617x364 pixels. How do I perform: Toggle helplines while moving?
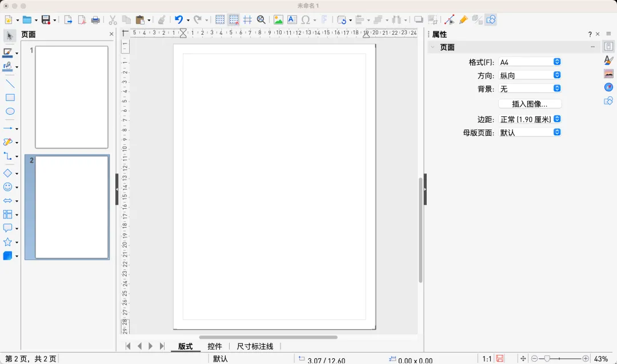coord(247,19)
